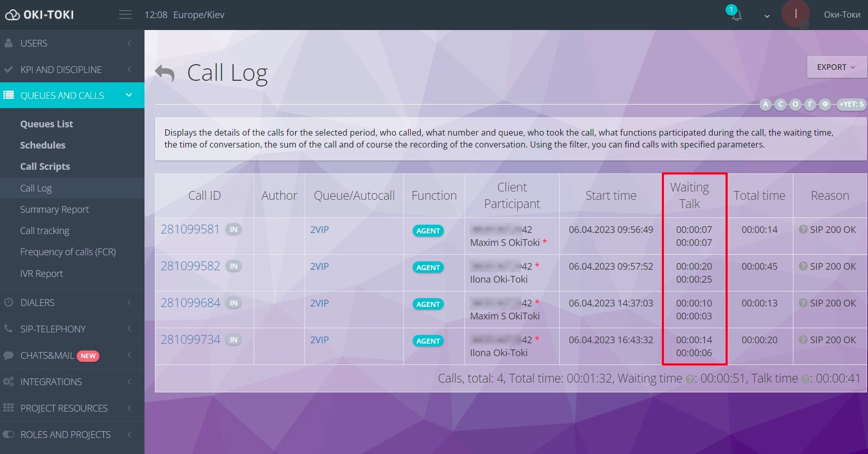Click USERS row chevron arrow
The height and width of the screenshot is (454, 868).
pyautogui.click(x=129, y=43)
